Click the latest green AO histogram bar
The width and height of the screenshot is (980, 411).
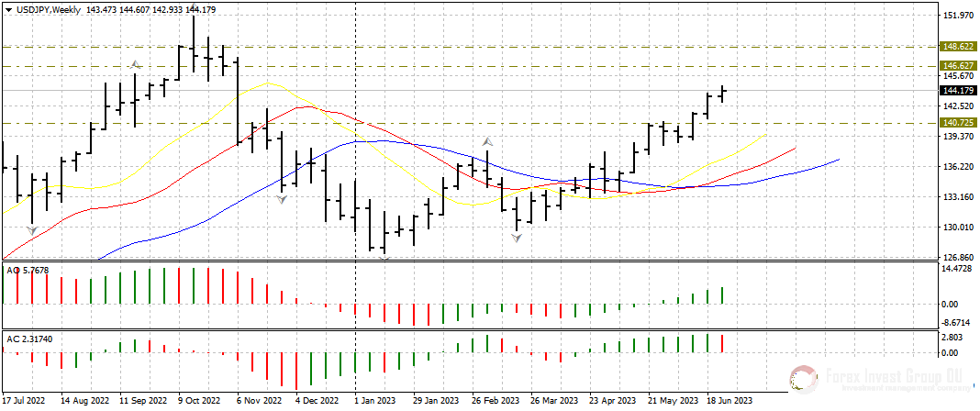pos(723,295)
